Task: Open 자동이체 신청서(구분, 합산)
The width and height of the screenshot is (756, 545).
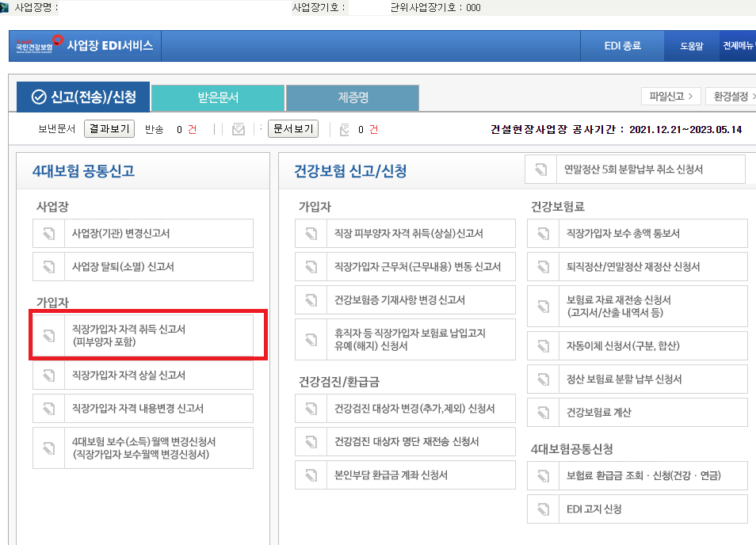Action: (637, 346)
